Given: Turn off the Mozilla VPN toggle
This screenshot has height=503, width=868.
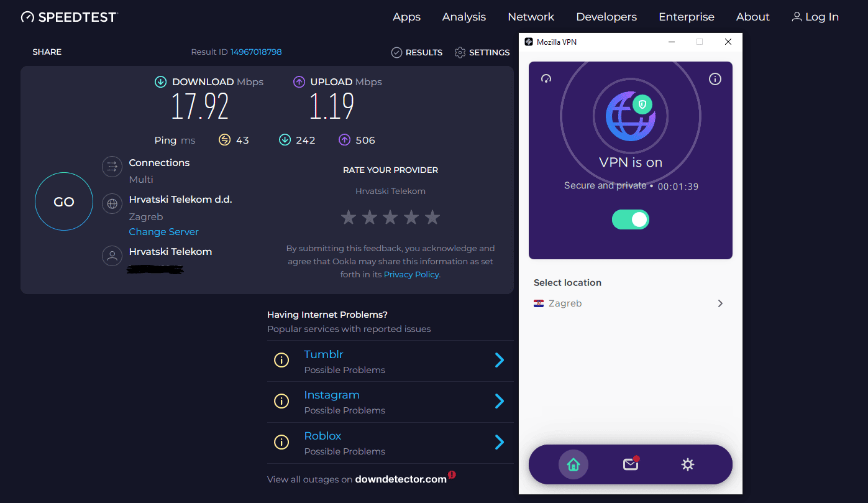Looking at the screenshot, I should pos(631,219).
